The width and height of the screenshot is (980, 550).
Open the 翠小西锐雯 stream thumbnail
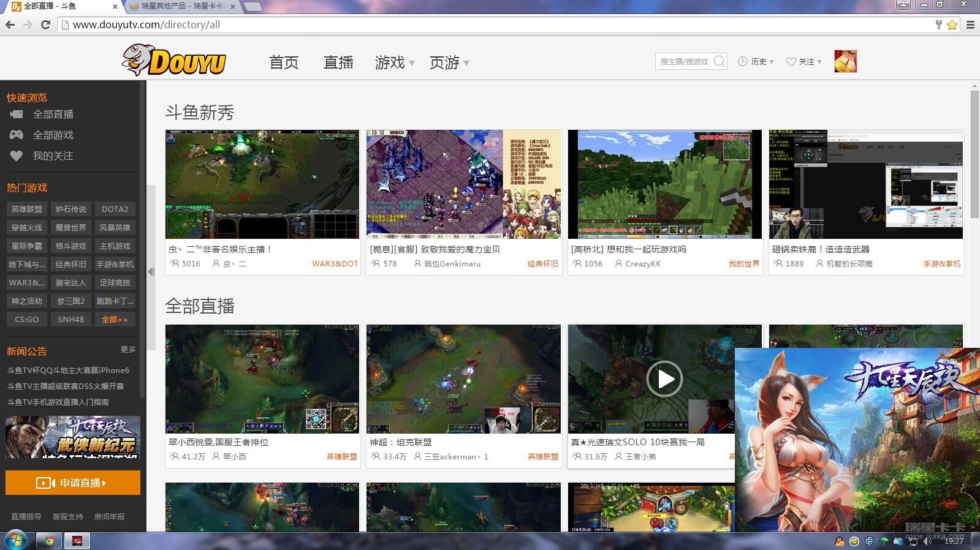262,379
